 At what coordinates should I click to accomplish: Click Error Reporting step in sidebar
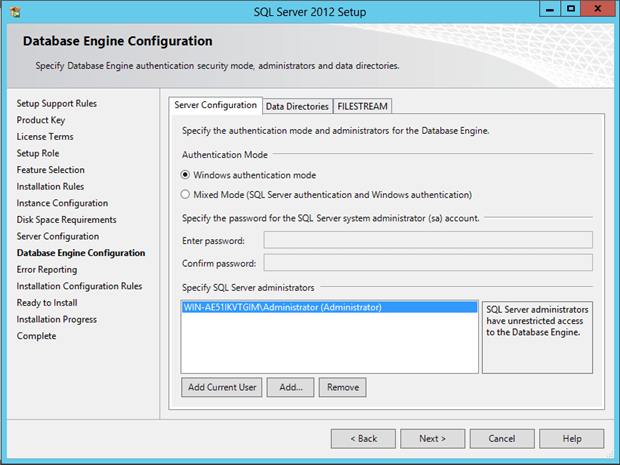(47, 270)
